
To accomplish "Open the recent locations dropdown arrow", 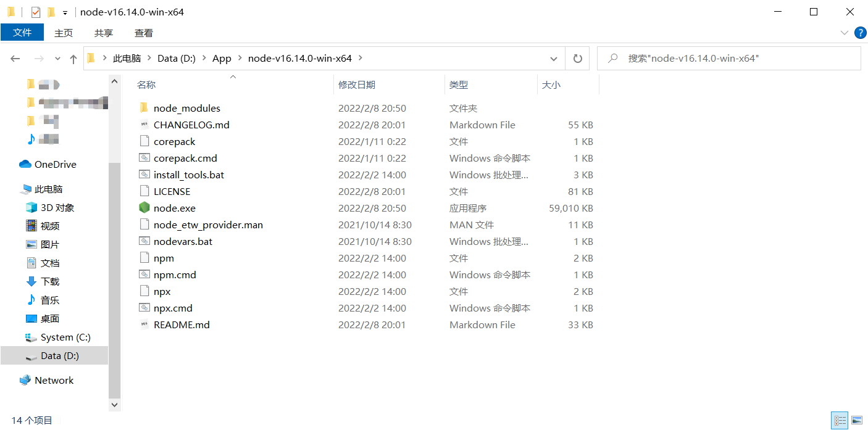I will click(x=57, y=59).
